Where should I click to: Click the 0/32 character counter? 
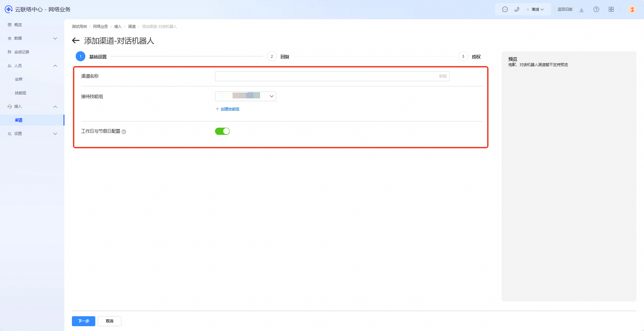[x=443, y=76]
